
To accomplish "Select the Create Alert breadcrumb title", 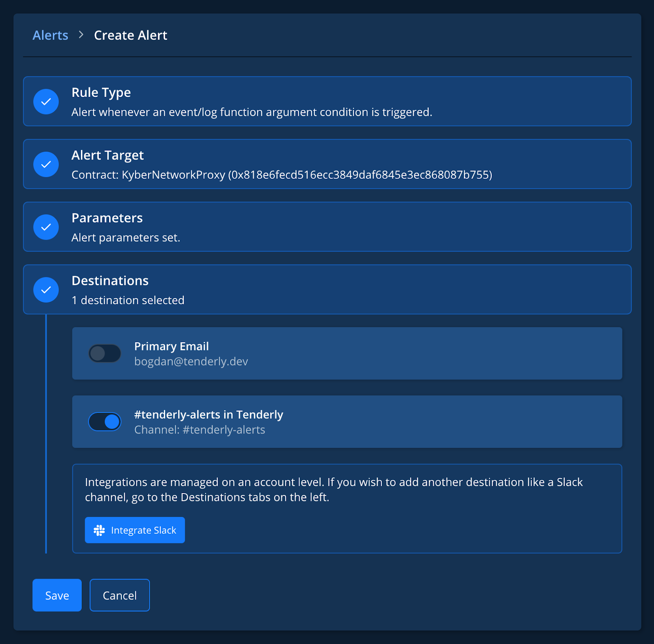I will coord(131,35).
